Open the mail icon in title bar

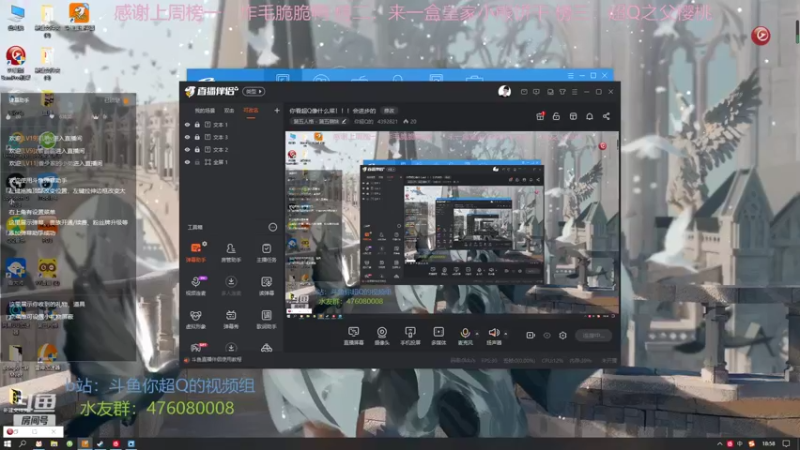coord(524,92)
